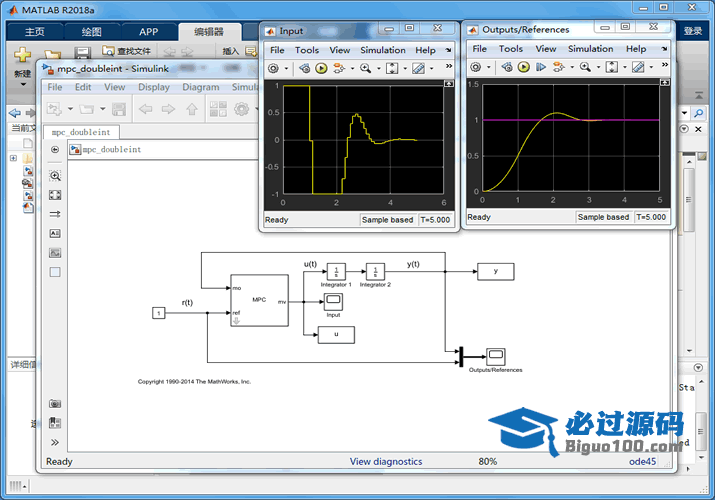The image size is (715, 500).
Task: Open Configuration gear in Outputs/References scope
Action: [476, 67]
